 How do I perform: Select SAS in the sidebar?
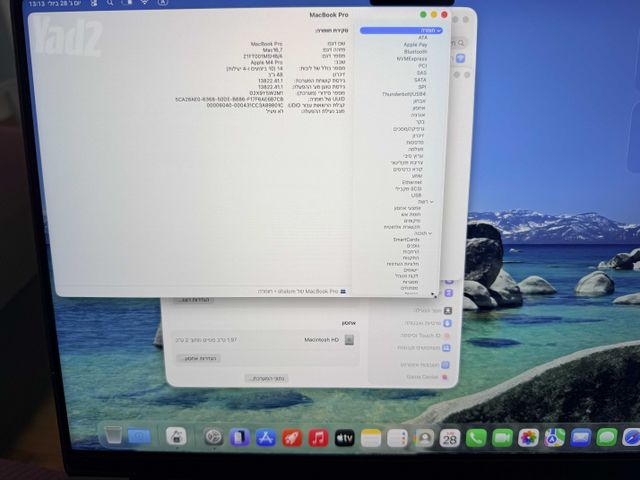coord(422,73)
